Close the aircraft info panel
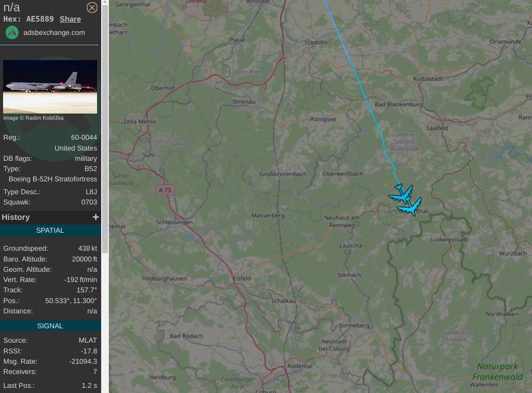 click(x=92, y=8)
